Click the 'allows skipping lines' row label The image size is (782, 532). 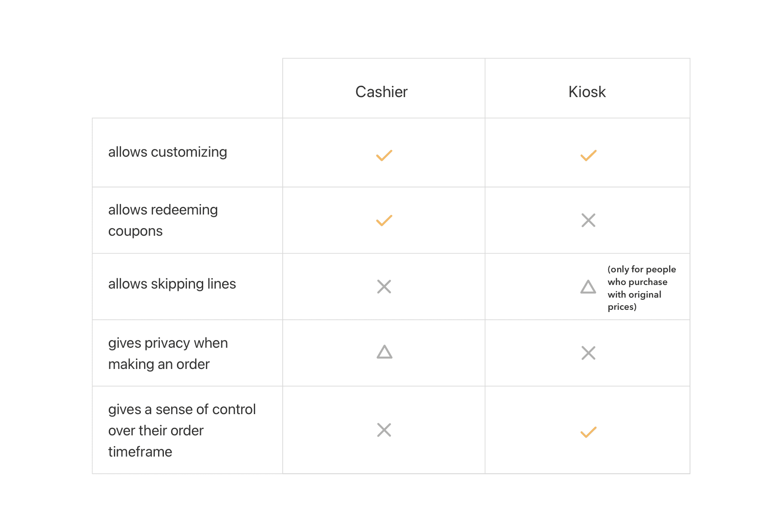click(172, 284)
